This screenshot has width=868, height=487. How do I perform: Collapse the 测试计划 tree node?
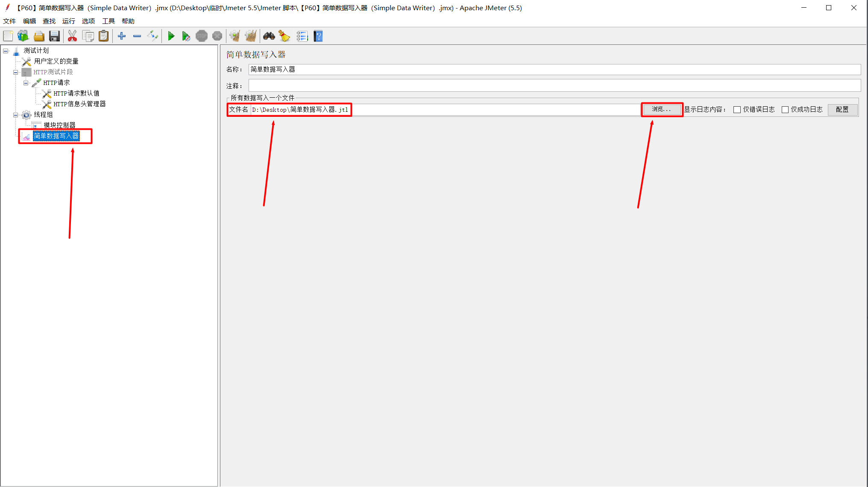point(6,51)
